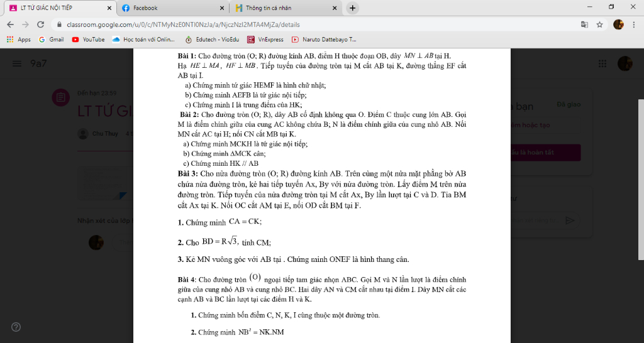Open Naruto Dattebayo bookmark
Viewport: 644px width, 343px height.
click(324, 40)
